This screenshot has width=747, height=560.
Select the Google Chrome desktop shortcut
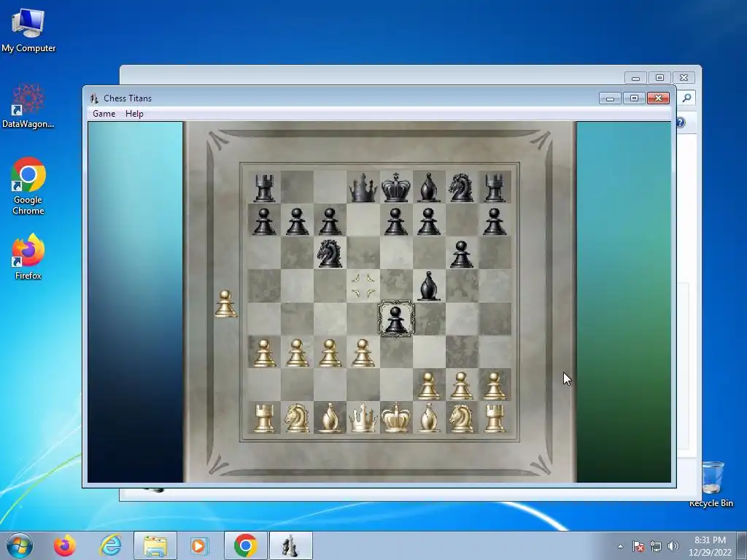coord(28,186)
